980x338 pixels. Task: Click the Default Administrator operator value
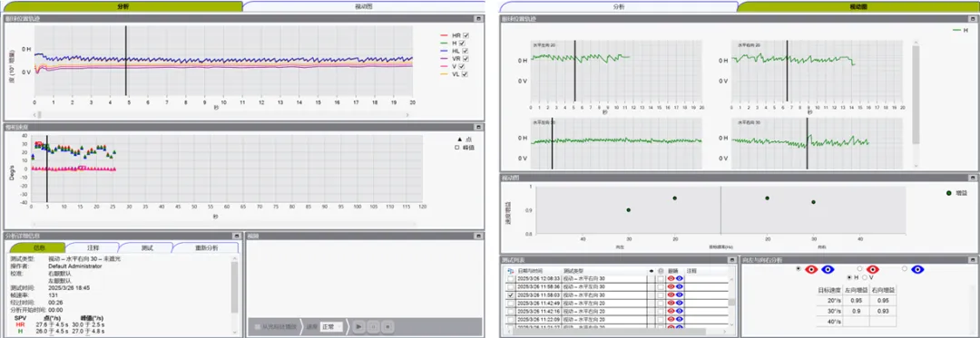pyautogui.click(x=75, y=266)
